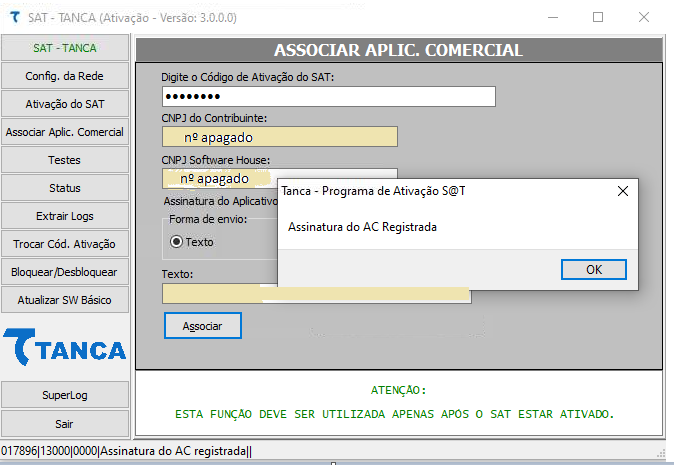This screenshot has height=465, width=674.
Task: Click the 'Forma de envio:' label
Action: [x=208, y=219]
